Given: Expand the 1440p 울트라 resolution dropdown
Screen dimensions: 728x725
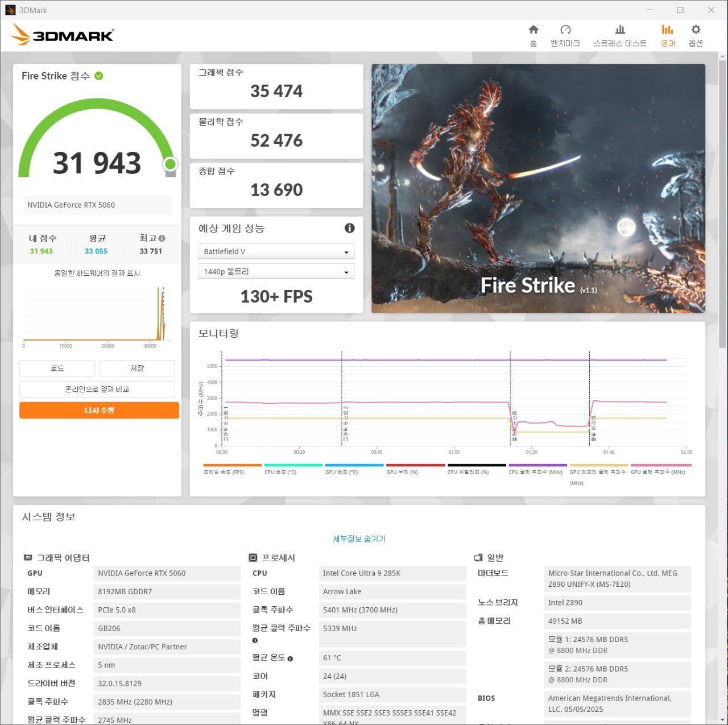Looking at the screenshot, I should 276,272.
